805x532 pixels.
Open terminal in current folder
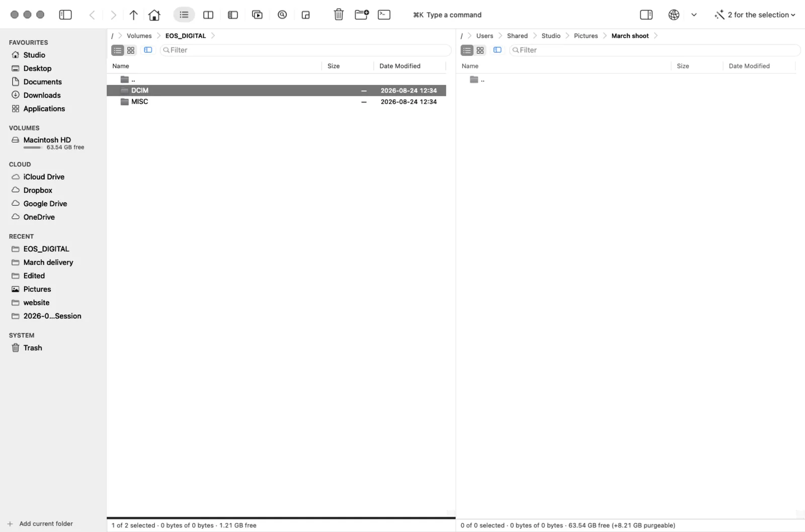[384, 15]
